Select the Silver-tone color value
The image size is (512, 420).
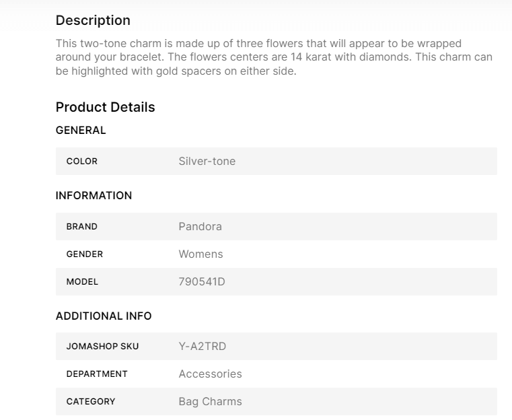pos(207,162)
